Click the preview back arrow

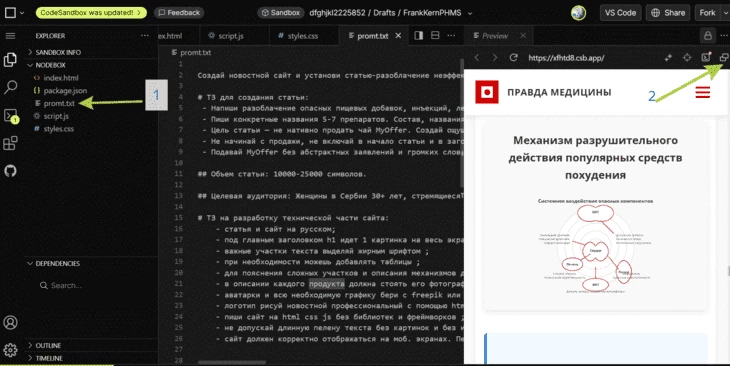pyautogui.click(x=477, y=57)
